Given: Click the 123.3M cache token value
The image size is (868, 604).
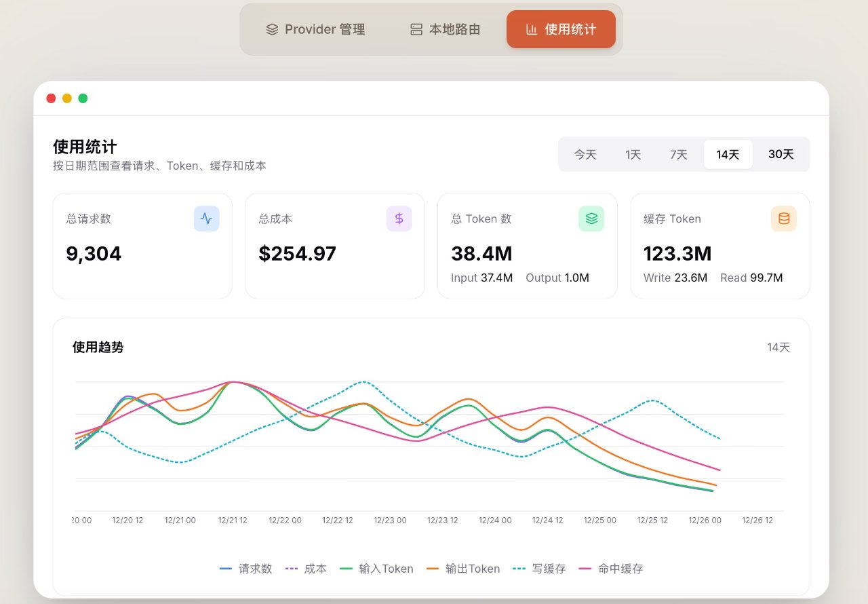Looking at the screenshot, I should (x=677, y=254).
